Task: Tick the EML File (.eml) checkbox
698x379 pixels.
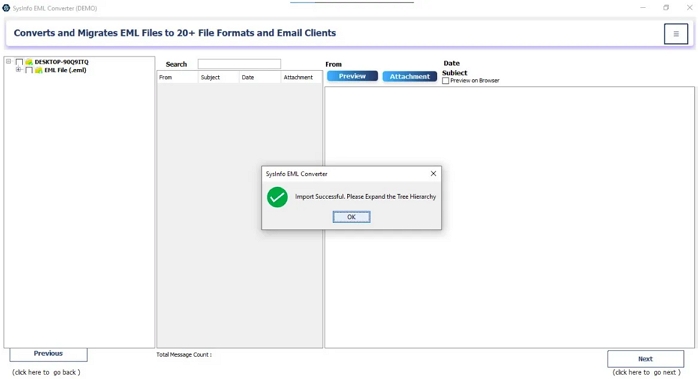Action: (x=29, y=70)
